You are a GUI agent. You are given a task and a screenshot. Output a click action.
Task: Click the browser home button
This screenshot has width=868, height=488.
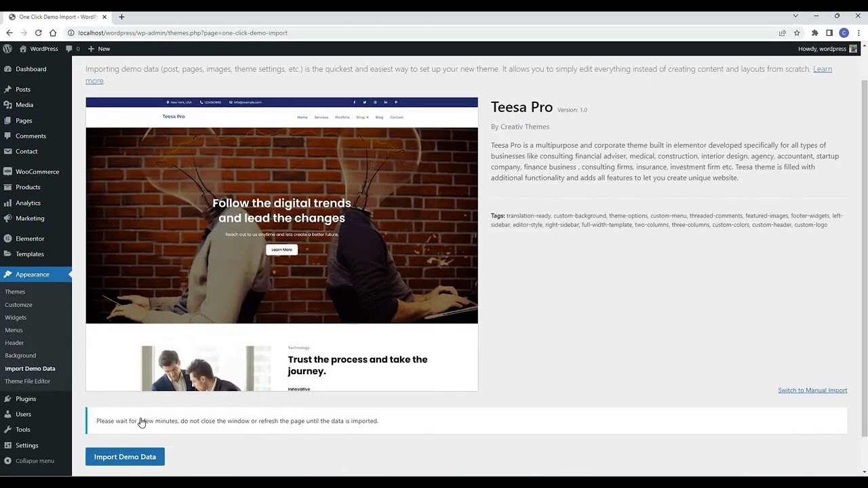point(53,33)
